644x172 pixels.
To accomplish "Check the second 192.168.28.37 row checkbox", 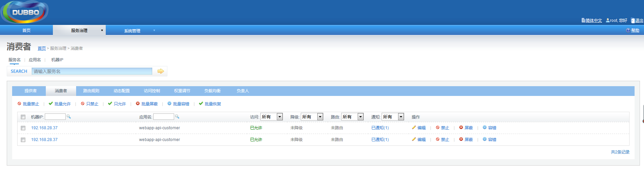I will [23, 140].
